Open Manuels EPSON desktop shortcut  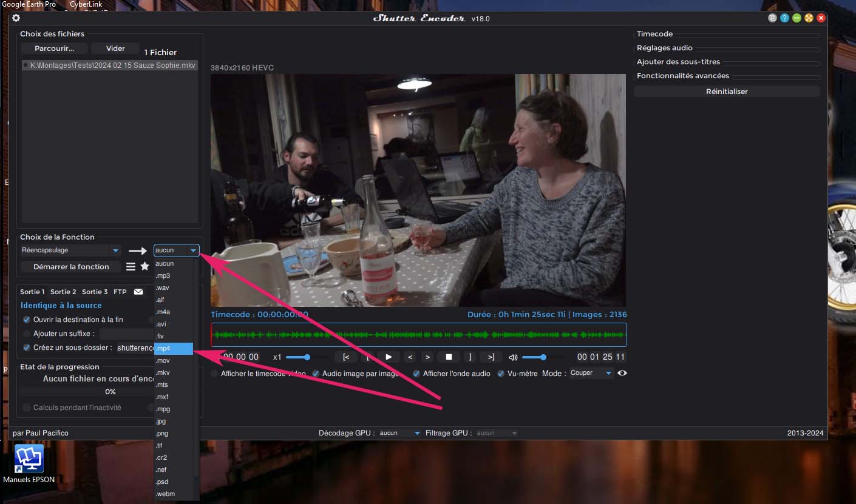[29, 465]
